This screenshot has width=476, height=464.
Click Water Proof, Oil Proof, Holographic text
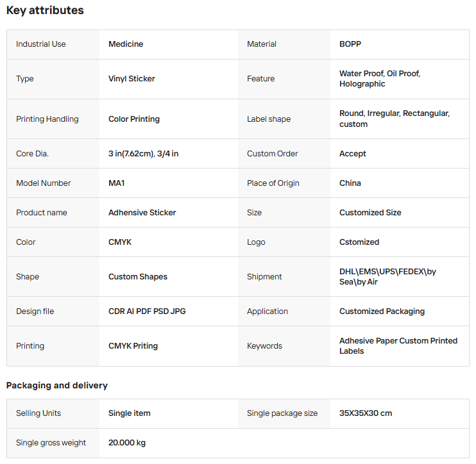tap(380, 79)
